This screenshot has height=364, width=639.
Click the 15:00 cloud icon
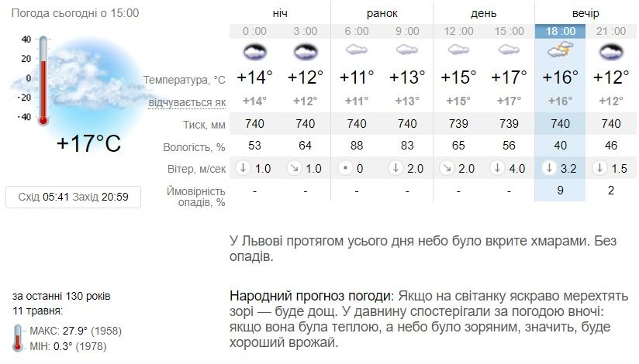coord(509,50)
